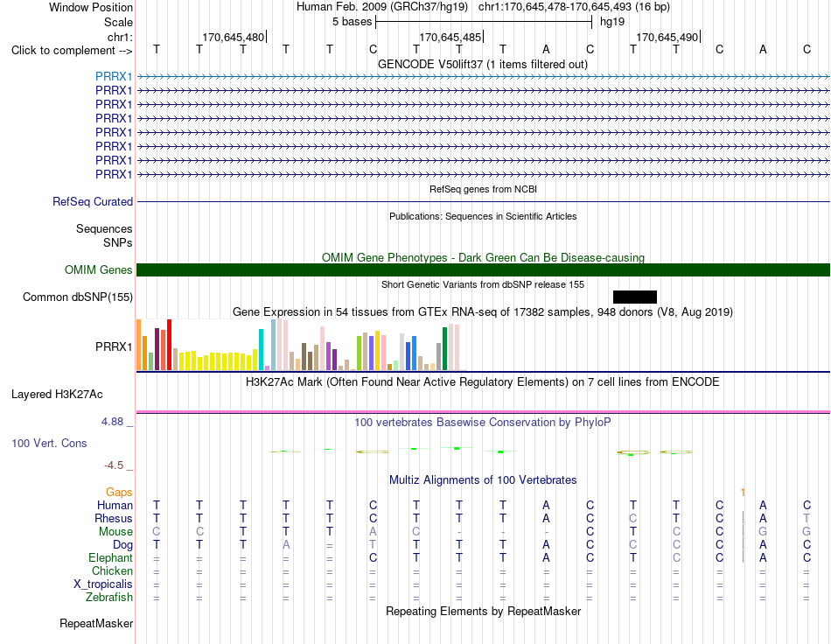This screenshot has height=644, width=831.
Task: Click the RepeatMasker track label
Action: click(x=96, y=623)
